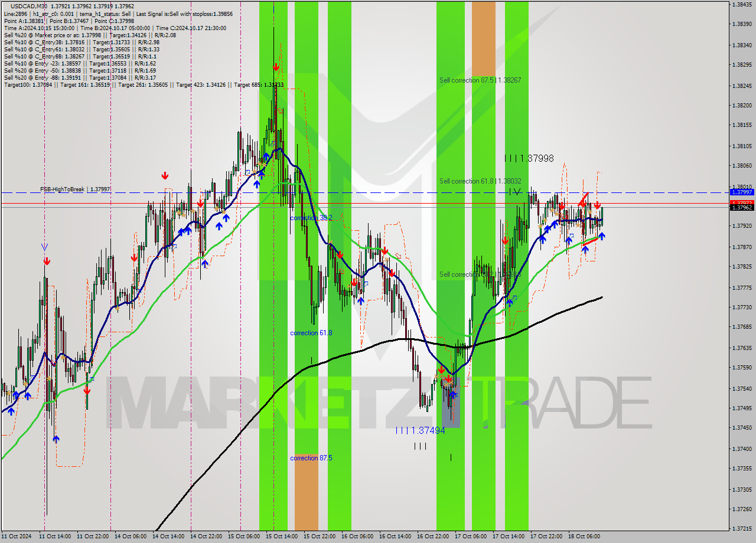Click the Time A:2024.10.15 15:30:00 line
The image size is (756, 543).
(x=115, y=28)
